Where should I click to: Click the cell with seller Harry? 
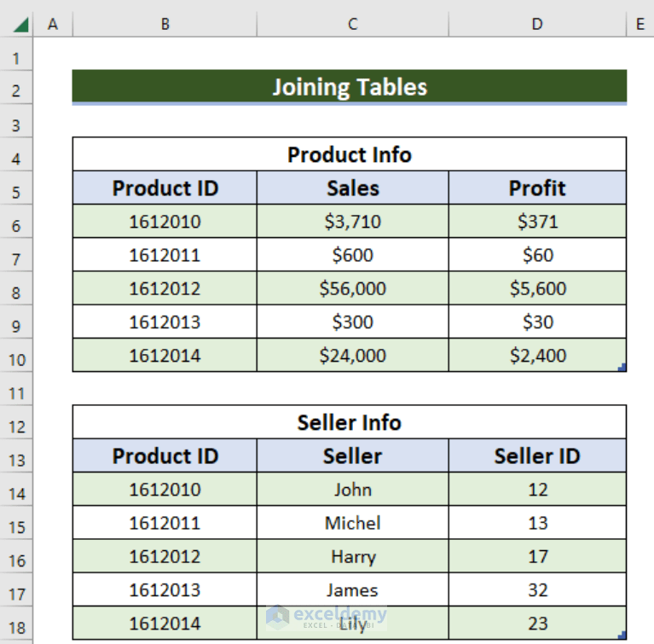[x=352, y=557]
